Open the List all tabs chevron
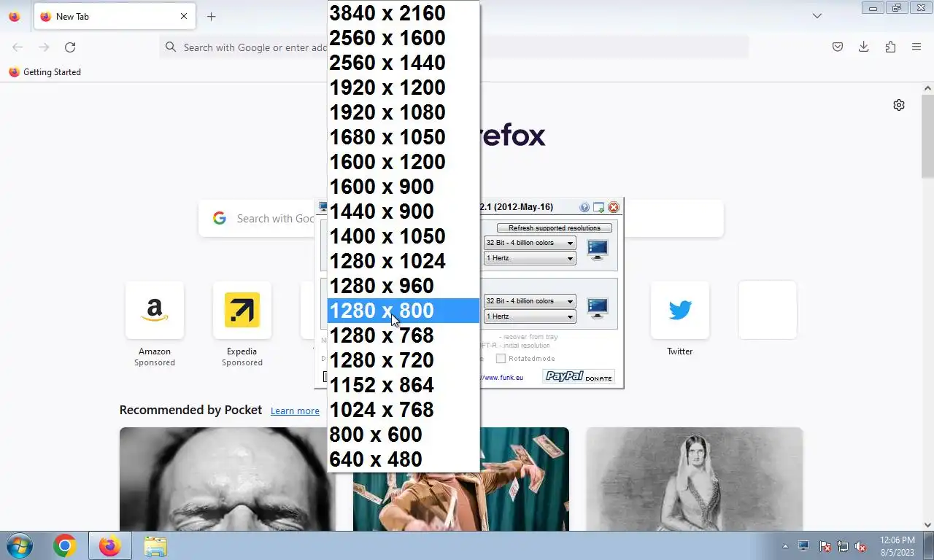This screenshot has height=560, width=934. coord(817,16)
